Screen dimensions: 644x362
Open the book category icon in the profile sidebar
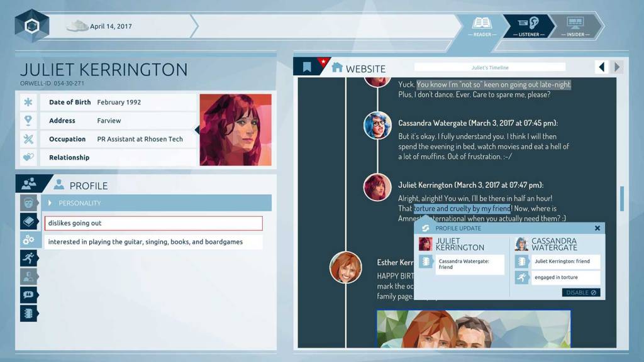(x=29, y=221)
